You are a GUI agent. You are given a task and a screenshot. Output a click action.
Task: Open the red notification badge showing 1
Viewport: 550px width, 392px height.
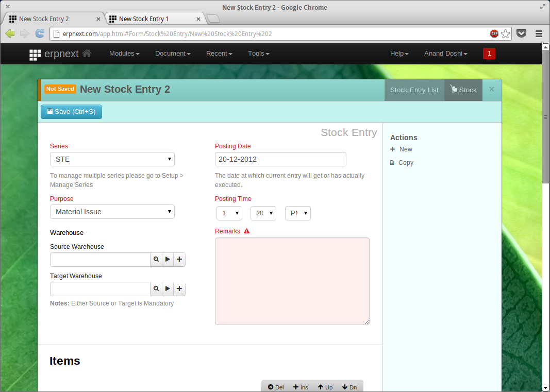489,54
